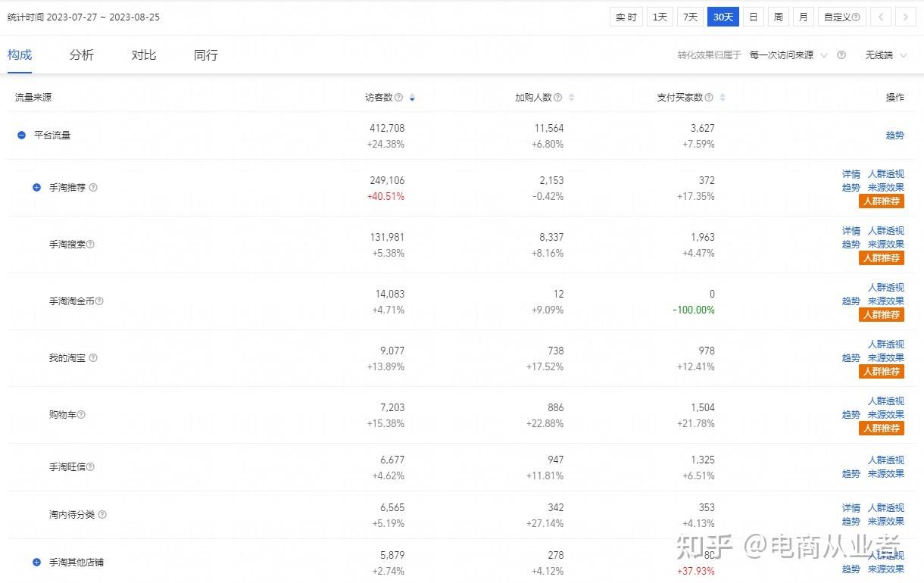Open the 自定义 custom date option
This screenshot has width=924, height=583.
coord(841,17)
